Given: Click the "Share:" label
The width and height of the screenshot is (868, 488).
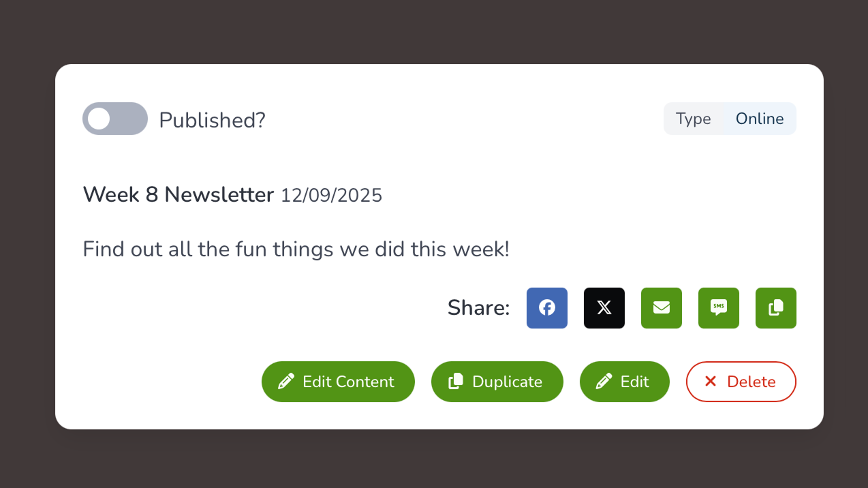Looking at the screenshot, I should click(x=478, y=308).
